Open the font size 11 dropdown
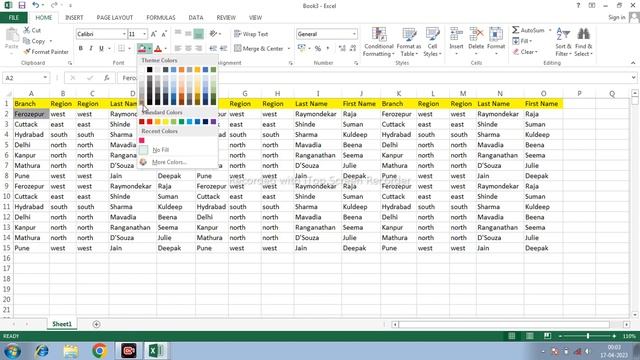Image resolution: width=640 pixels, height=360 pixels. click(x=144, y=34)
